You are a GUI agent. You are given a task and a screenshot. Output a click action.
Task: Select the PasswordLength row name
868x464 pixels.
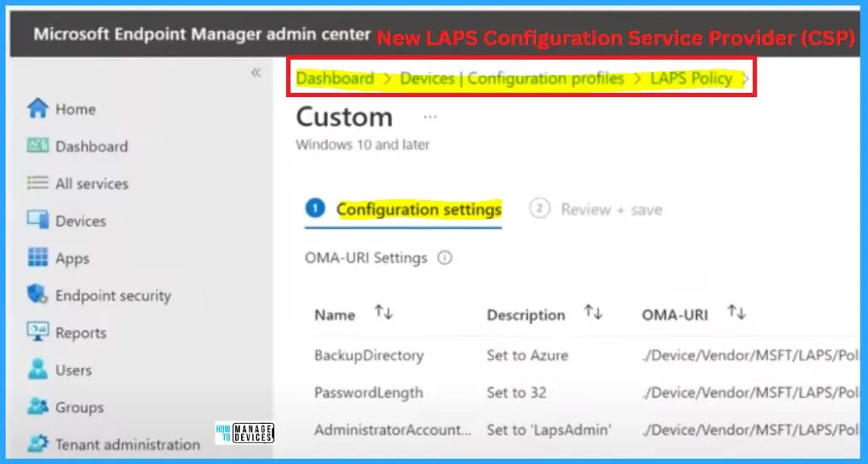(x=369, y=392)
